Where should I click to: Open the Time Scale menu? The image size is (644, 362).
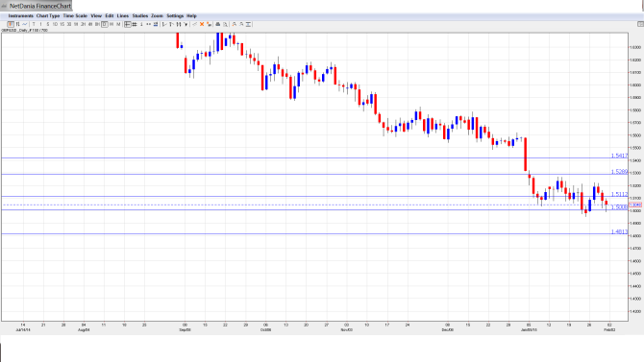75,15
